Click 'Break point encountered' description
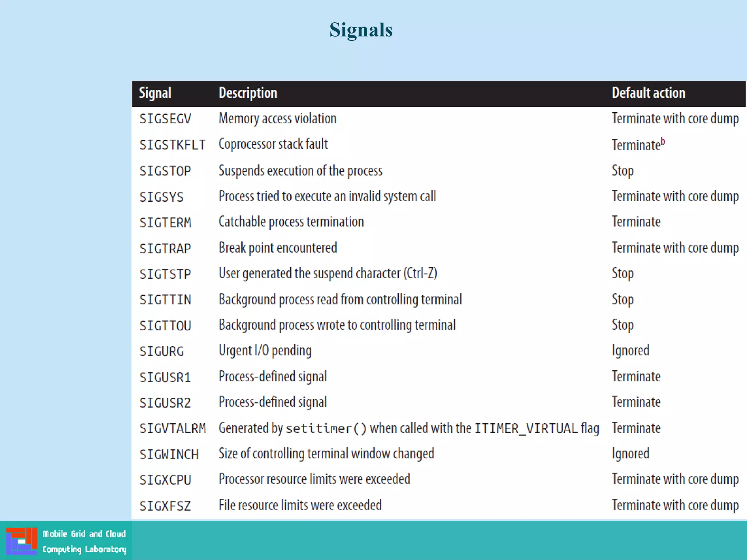Image resolution: width=747 pixels, height=560 pixels. [x=278, y=248]
